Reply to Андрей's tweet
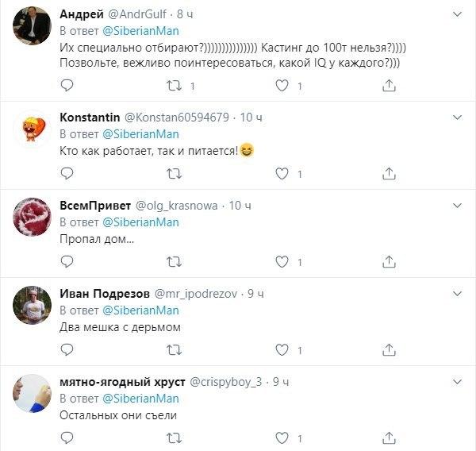This screenshot has height=451, width=476. coord(67,85)
